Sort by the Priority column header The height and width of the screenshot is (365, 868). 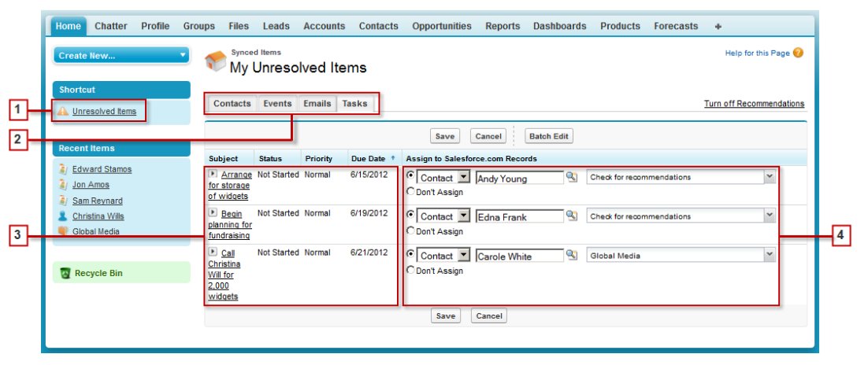pos(319,159)
